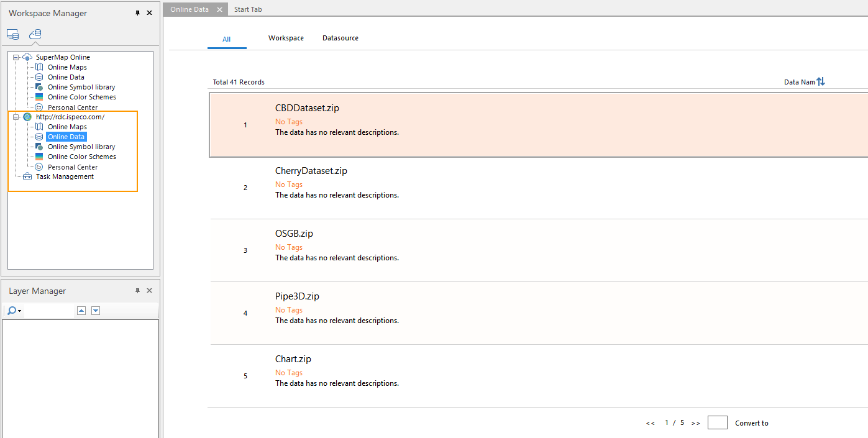Close the Online Data tab

click(x=219, y=9)
